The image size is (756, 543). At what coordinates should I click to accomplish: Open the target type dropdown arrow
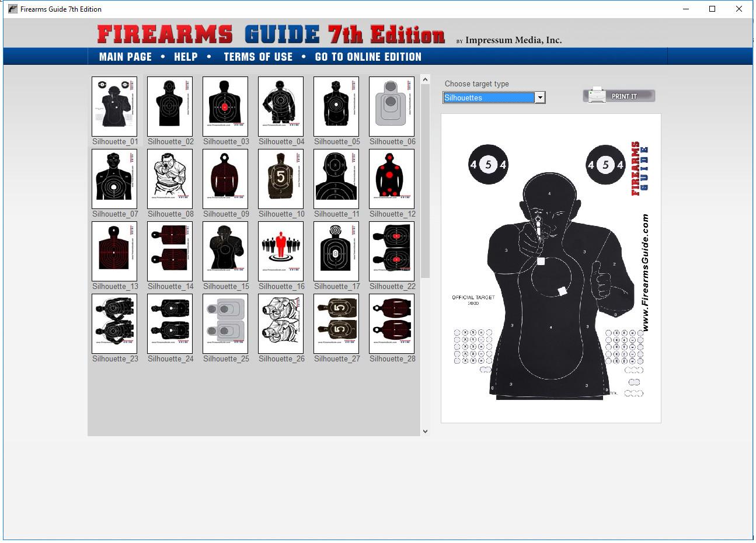(x=540, y=98)
